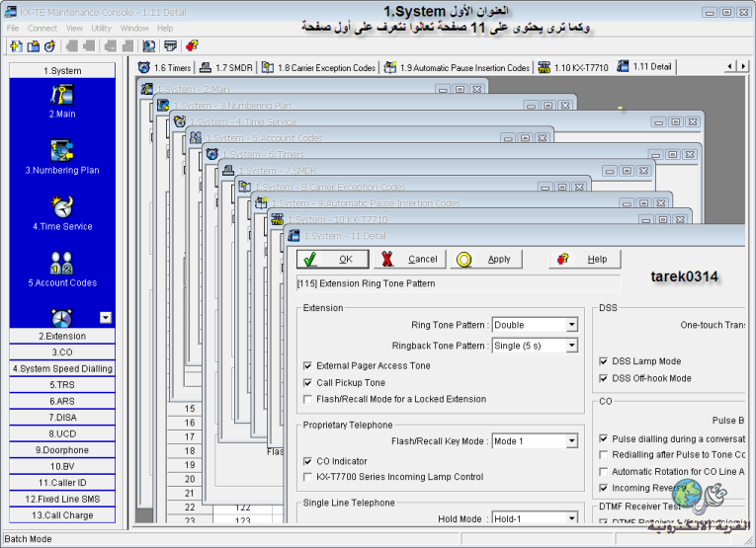The width and height of the screenshot is (756, 548).
Task: Toggle Call Pickup Tone checkbox
Action: (307, 383)
